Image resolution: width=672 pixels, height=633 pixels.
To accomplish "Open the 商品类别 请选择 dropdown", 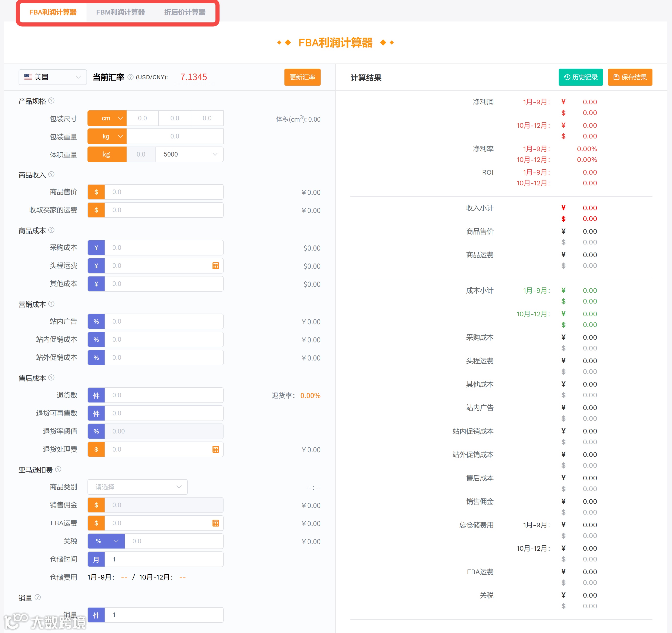I will (x=137, y=487).
